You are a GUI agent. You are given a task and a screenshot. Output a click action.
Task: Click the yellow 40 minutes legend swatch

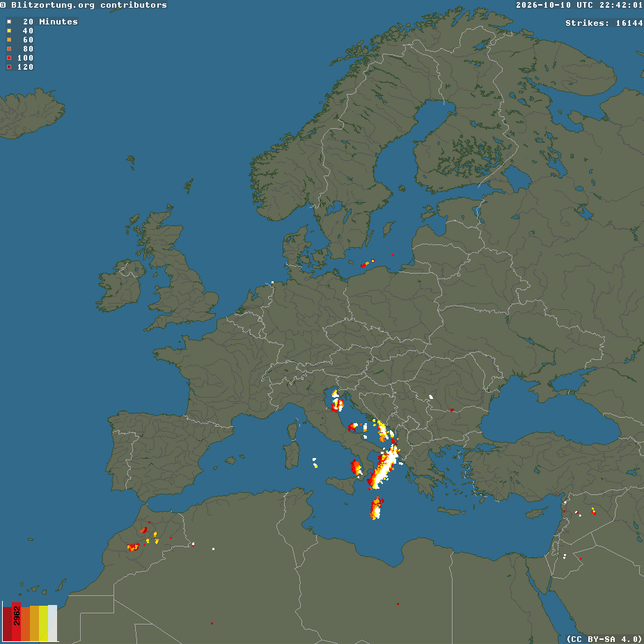(x=9, y=31)
